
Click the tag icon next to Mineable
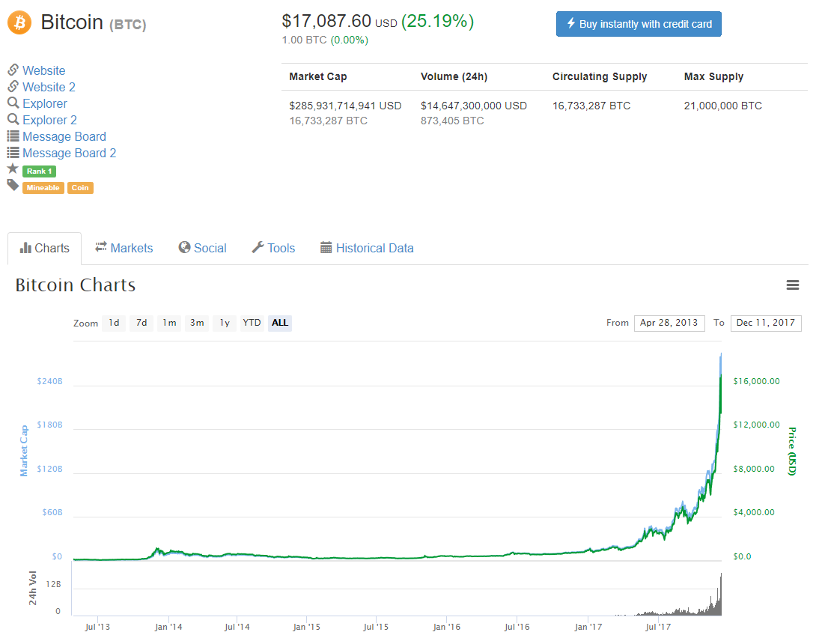[13, 185]
